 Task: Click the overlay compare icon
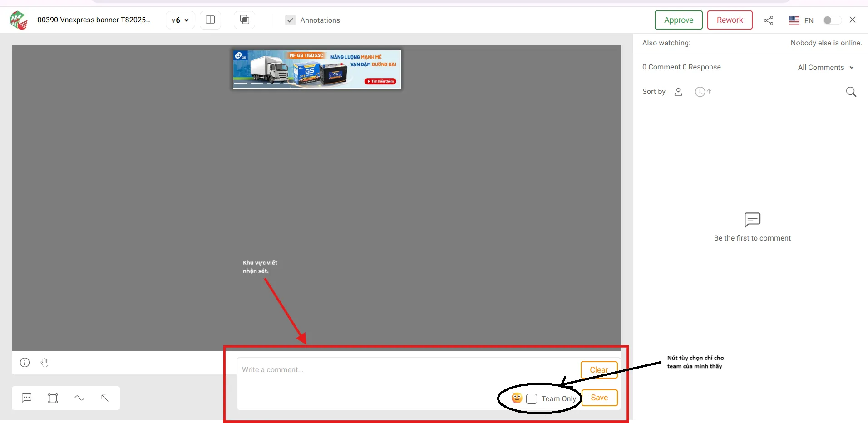click(245, 20)
